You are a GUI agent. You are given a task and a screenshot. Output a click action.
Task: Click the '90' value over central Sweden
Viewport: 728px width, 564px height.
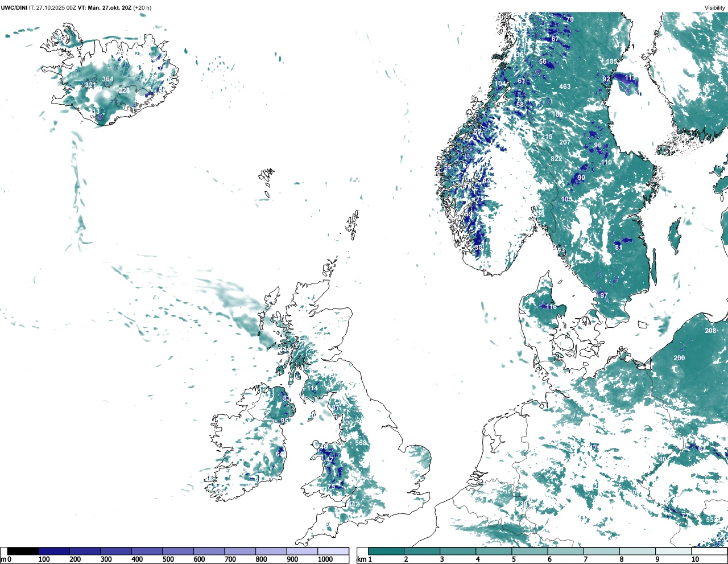(x=581, y=178)
